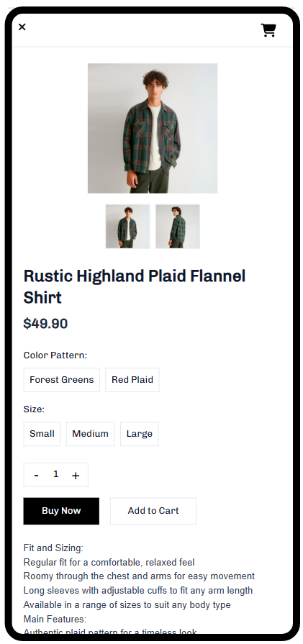Close the product page with the X icon
The height and width of the screenshot is (644, 303).
click(22, 27)
